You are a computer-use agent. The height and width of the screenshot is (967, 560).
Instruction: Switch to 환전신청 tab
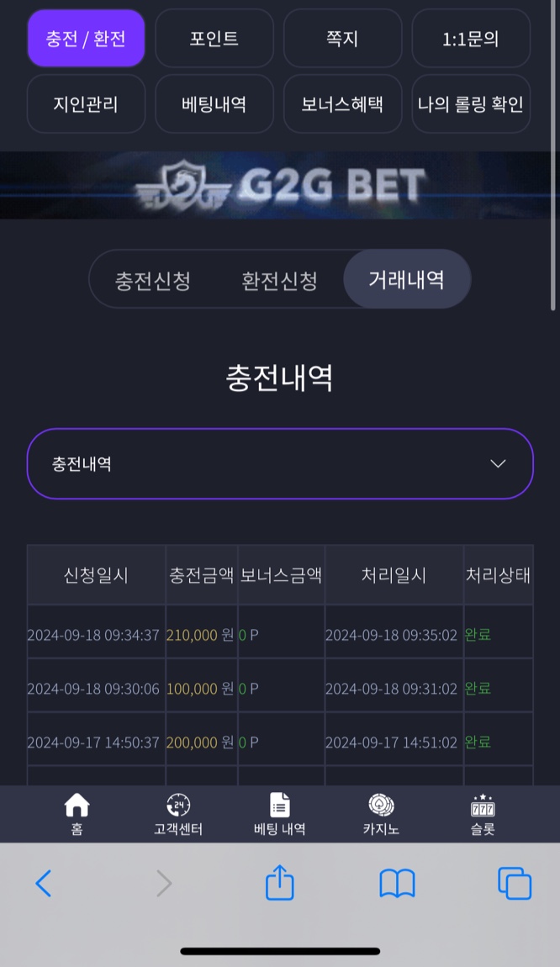(x=279, y=281)
